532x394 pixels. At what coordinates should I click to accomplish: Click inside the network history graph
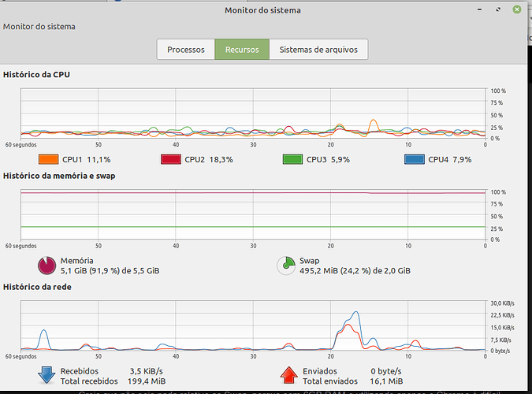[x=253, y=325]
